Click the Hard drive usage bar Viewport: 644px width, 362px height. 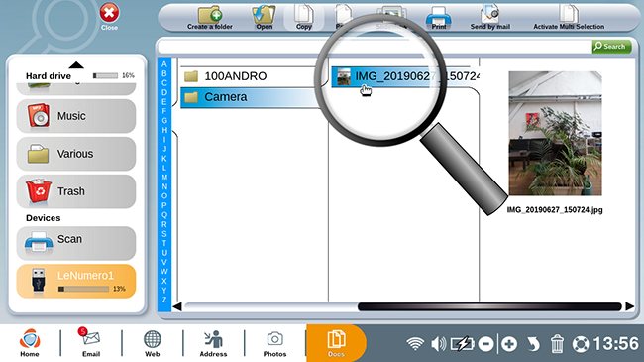click(x=106, y=75)
